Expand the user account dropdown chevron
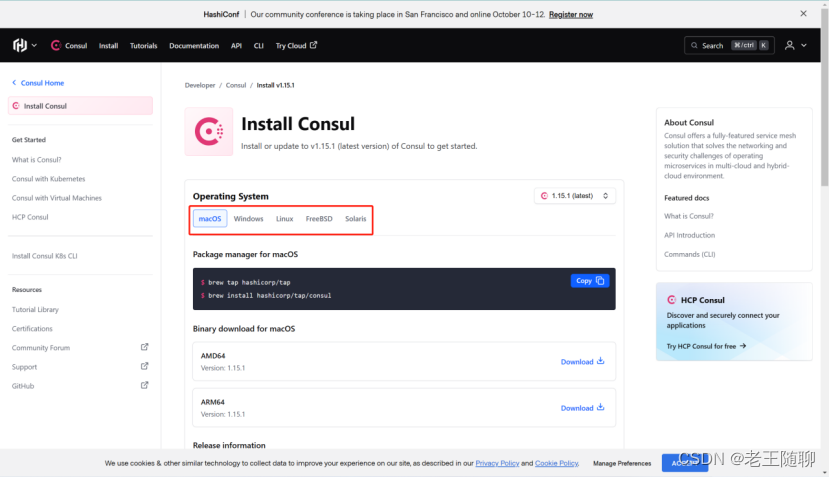This screenshot has height=477, width=830. click(x=804, y=46)
